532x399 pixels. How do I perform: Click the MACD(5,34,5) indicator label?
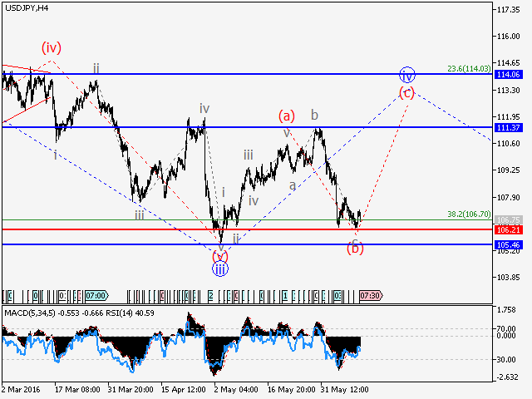point(30,313)
